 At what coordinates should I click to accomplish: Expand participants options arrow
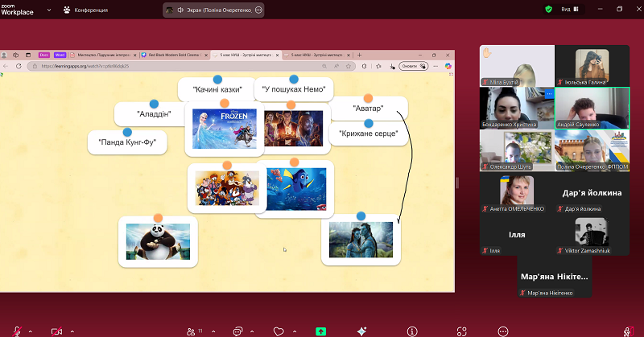[x=213, y=331]
